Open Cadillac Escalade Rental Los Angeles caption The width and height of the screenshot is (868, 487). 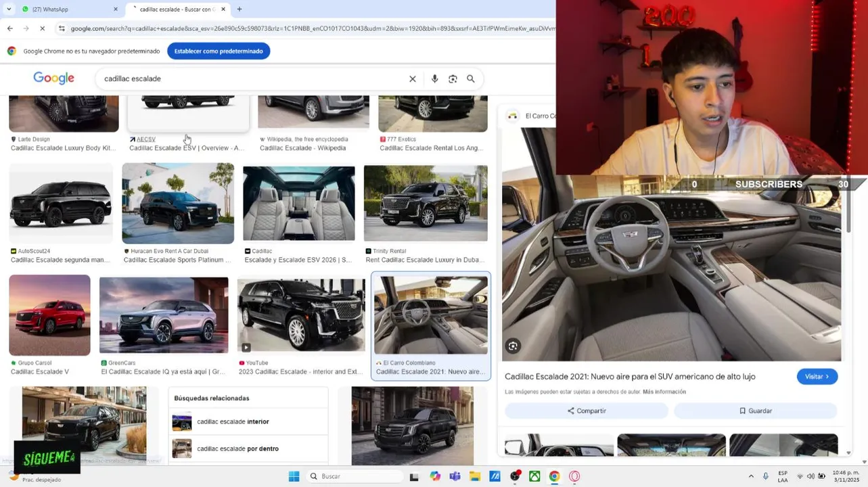tap(432, 148)
